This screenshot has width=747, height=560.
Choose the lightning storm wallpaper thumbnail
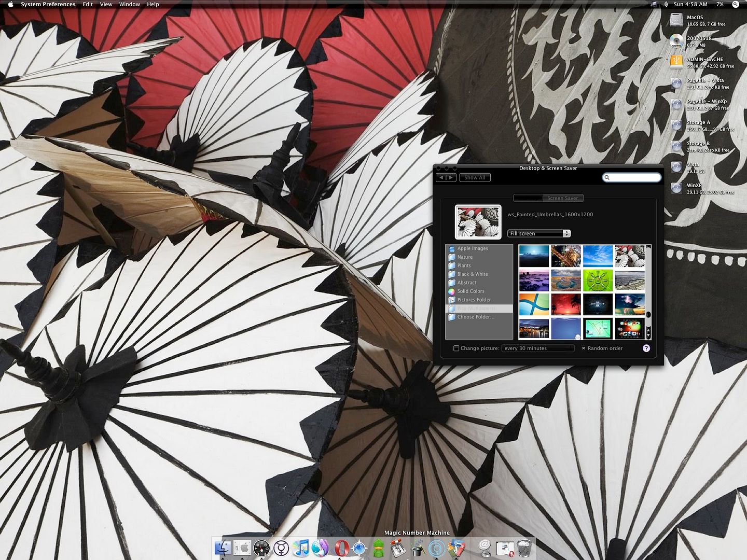click(630, 305)
